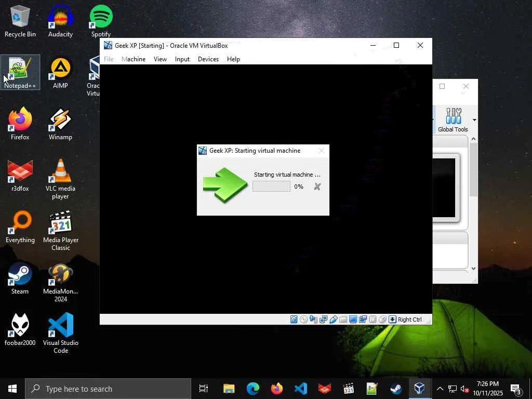Click the network adapters indicator in VM status bar
The height and width of the screenshot is (399, 532).
[x=323, y=320]
